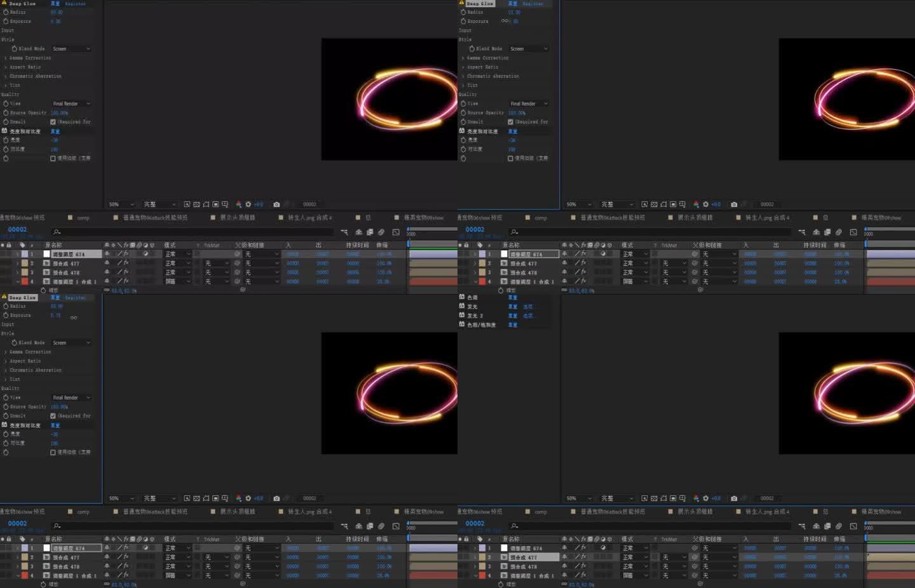Click red label swatch of layer 4, top-left timeline
The height and width of the screenshot is (588, 915).
coord(25,281)
